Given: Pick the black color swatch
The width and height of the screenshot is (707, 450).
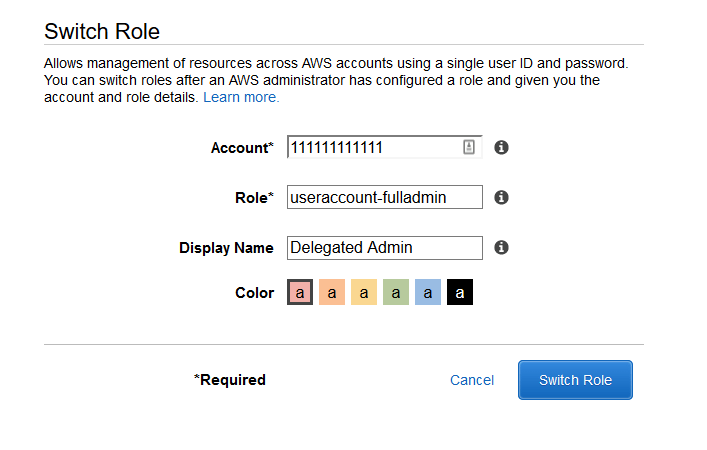Looking at the screenshot, I should tap(460, 293).
